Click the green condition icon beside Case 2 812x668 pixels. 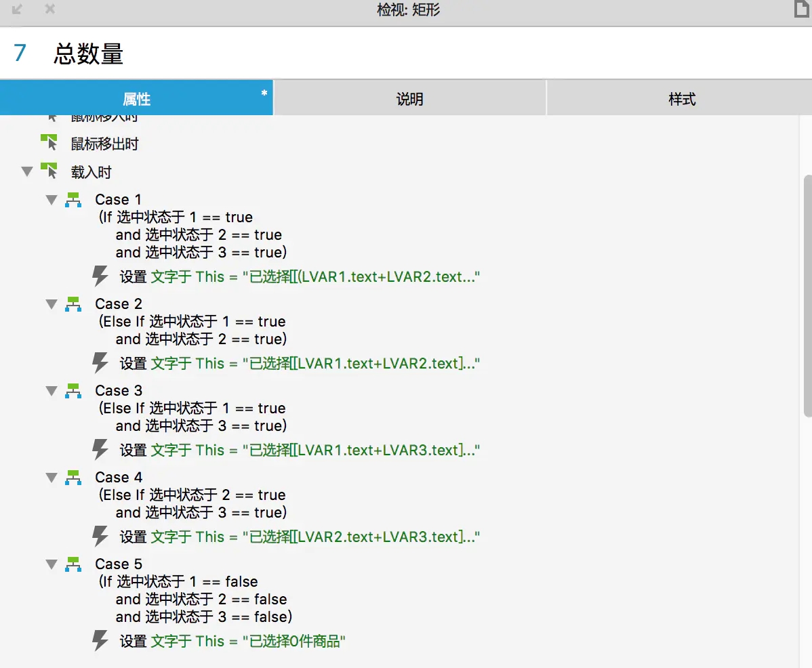73,304
